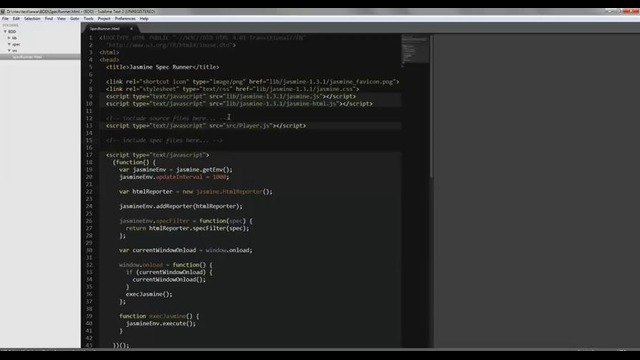
Task: Open the Project menu
Action: click(104, 19)
